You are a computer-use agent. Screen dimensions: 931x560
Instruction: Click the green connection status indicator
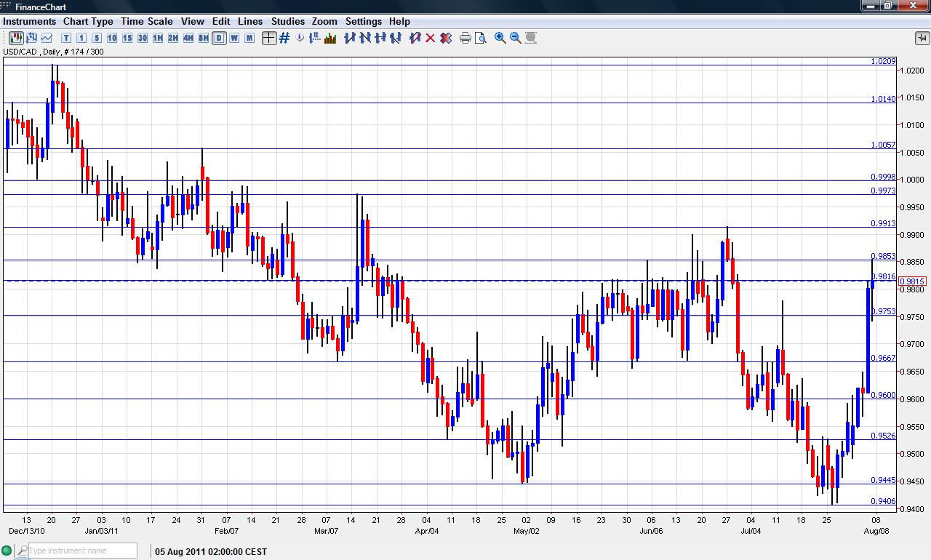7,551
